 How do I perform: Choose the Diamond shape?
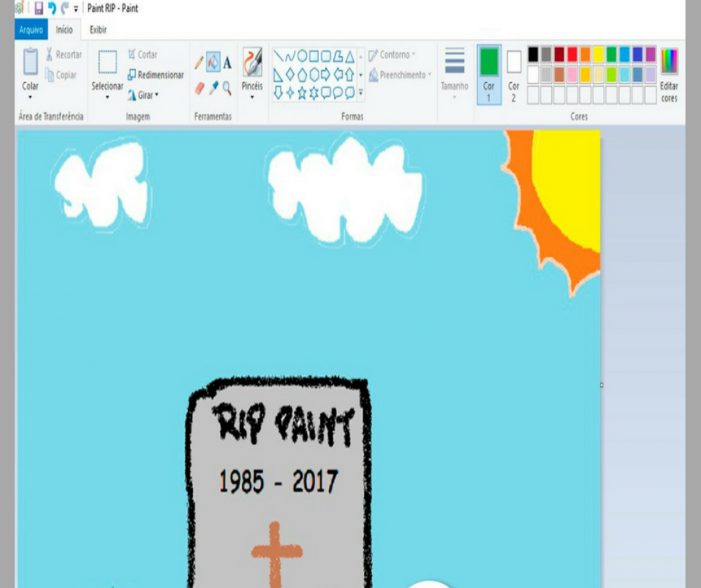click(290, 75)
